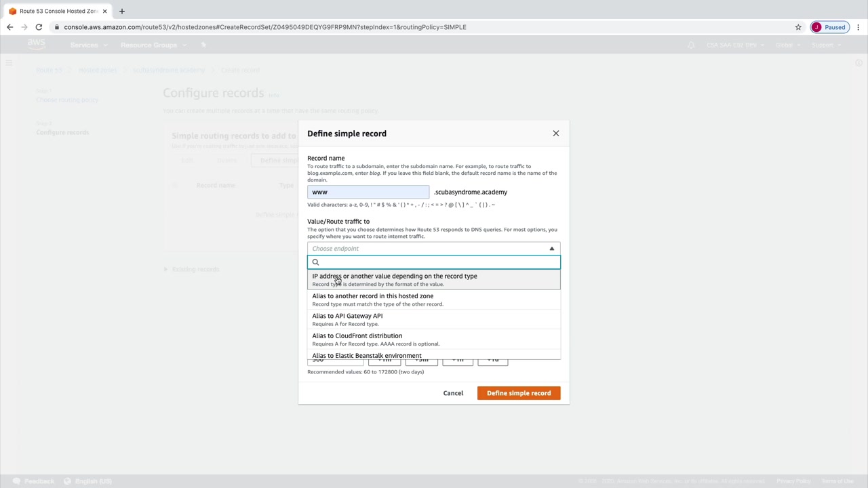The width and height of the screenshot is (868, 488).
Task: Click the Hosted zones breadcrumb link
Action: coord(97,70)
